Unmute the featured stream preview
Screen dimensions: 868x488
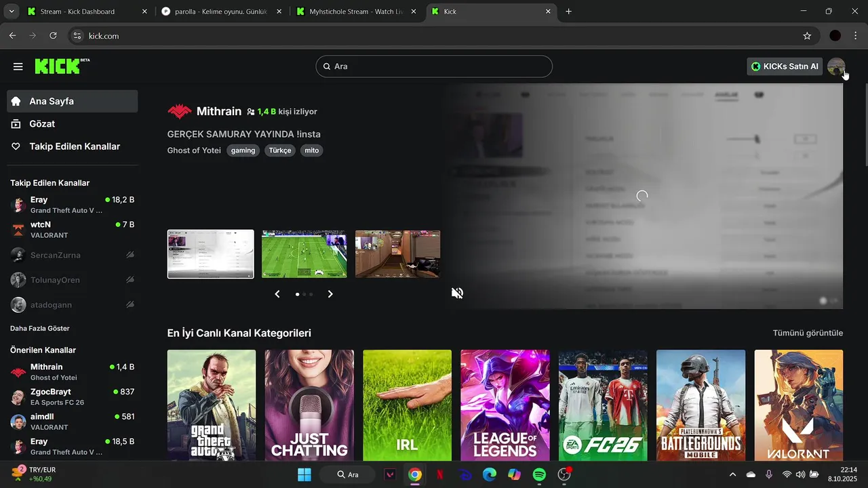pyautogui.click(x=458, y=293)
